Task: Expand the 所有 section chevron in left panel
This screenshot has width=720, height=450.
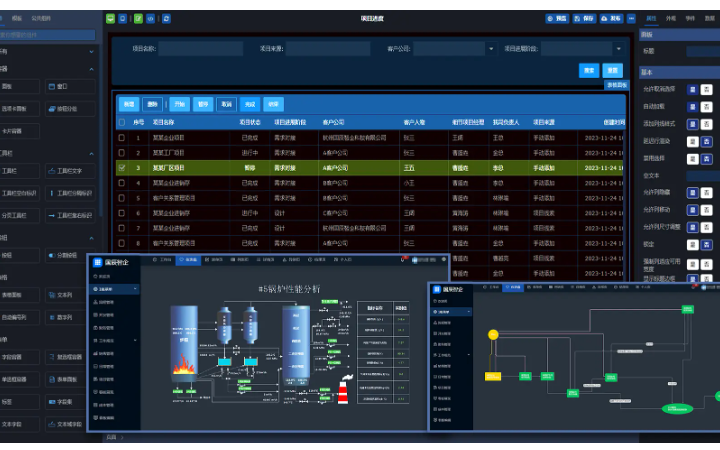Action: [x=91, y=52]
